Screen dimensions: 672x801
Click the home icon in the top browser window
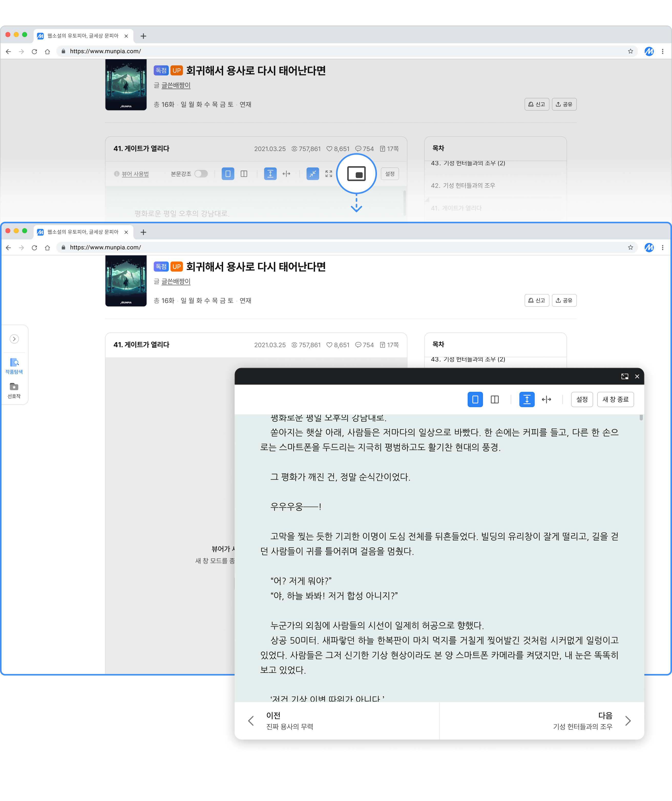(47, 51)
